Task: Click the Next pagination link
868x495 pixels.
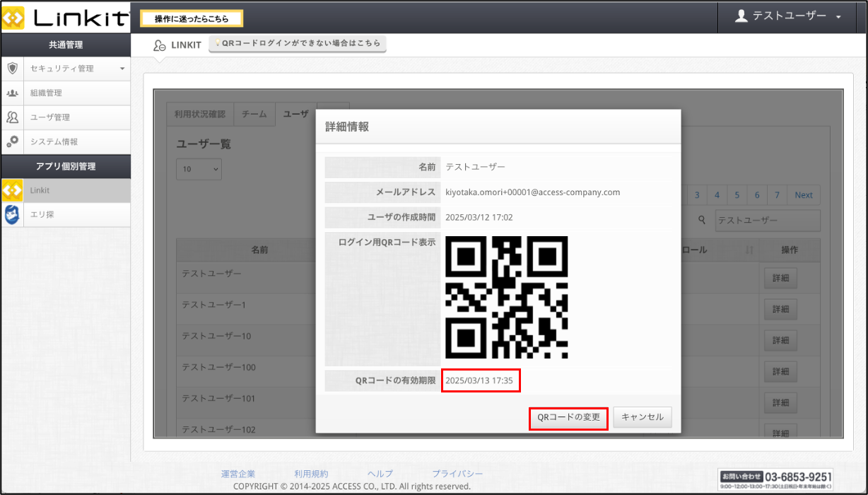Action: point(804,195)
